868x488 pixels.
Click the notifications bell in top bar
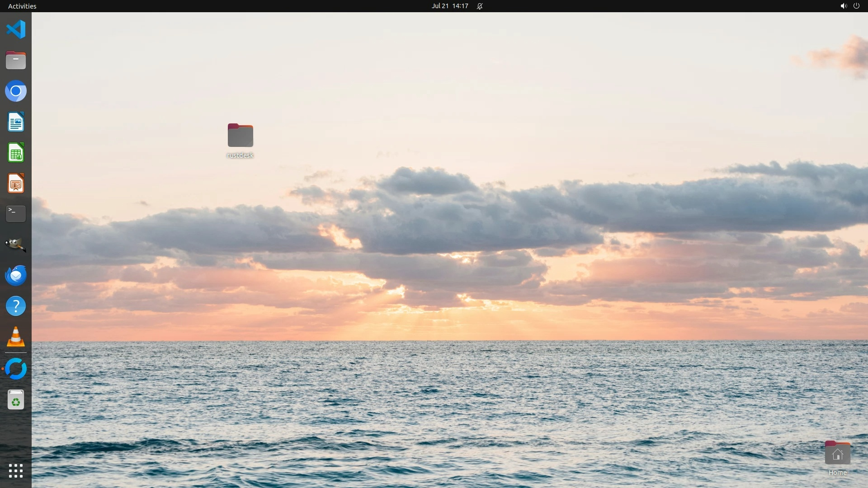[480, 6]
